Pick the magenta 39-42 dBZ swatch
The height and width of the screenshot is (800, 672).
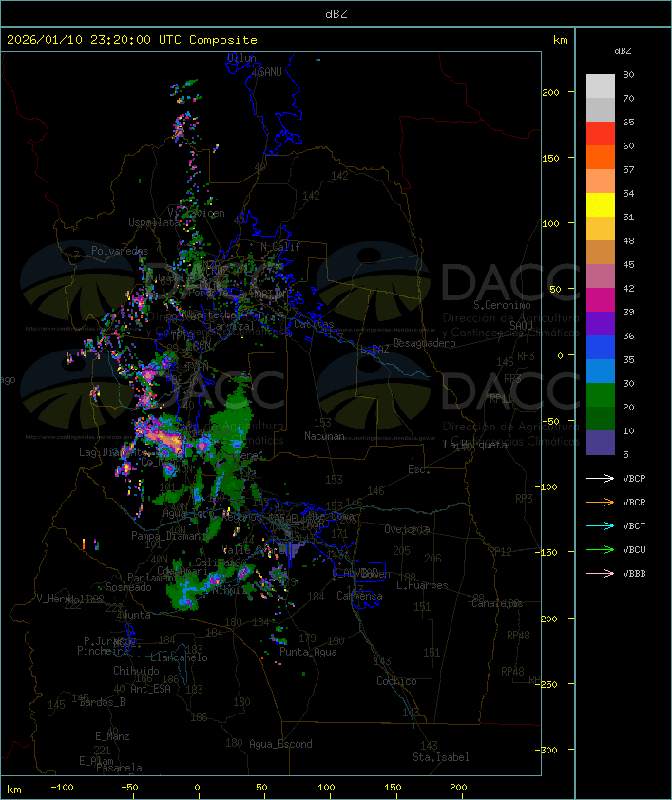click(x=600, y=300)
